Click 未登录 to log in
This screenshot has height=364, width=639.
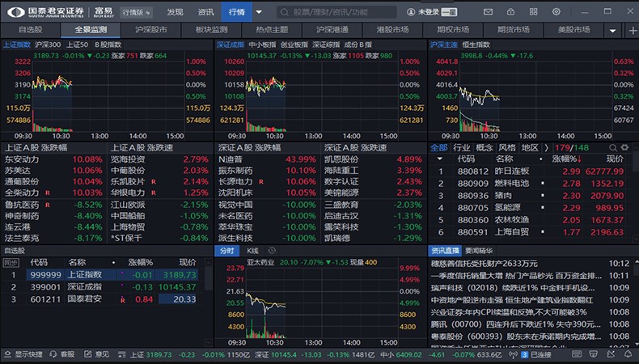tap(429, 12)
